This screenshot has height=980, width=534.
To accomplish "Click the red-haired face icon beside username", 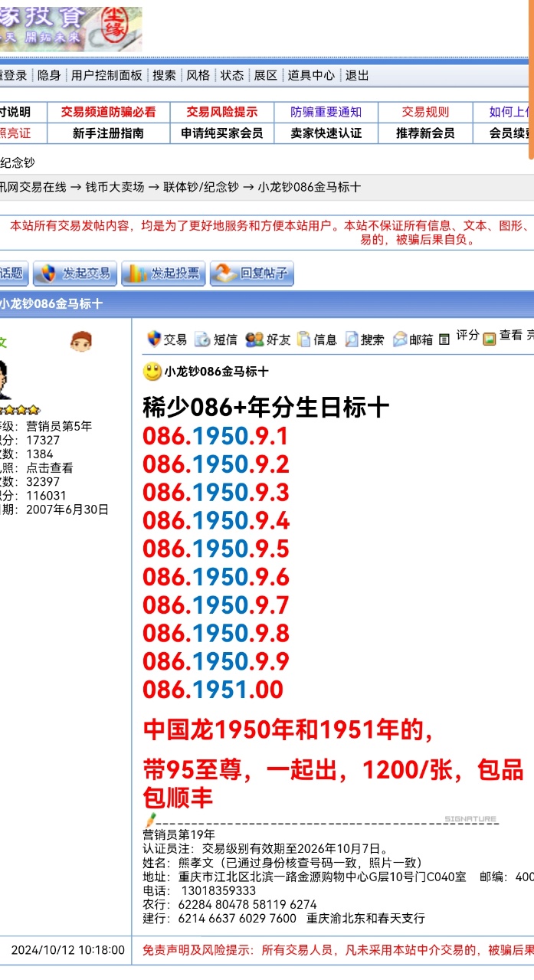I will click(x=80, y=342).
